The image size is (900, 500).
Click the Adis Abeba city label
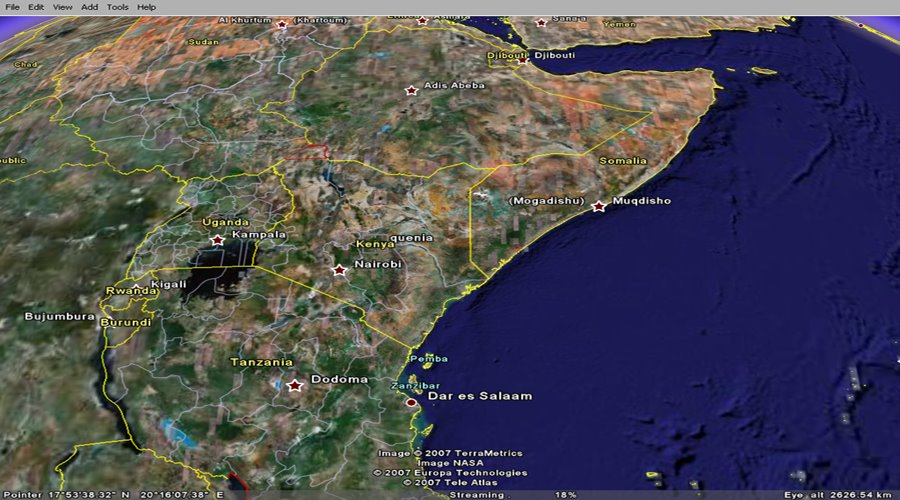(x=454, y=86)
